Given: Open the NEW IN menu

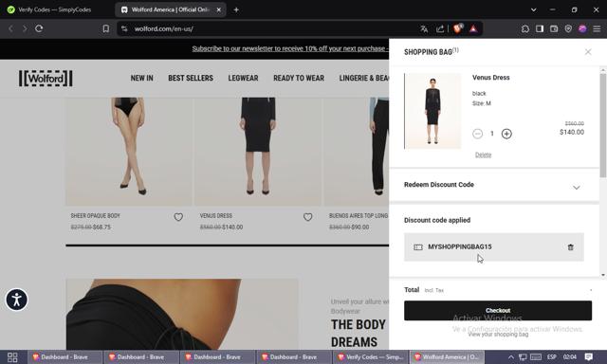Looking at the screenshot, I should [x=141, y=78].
